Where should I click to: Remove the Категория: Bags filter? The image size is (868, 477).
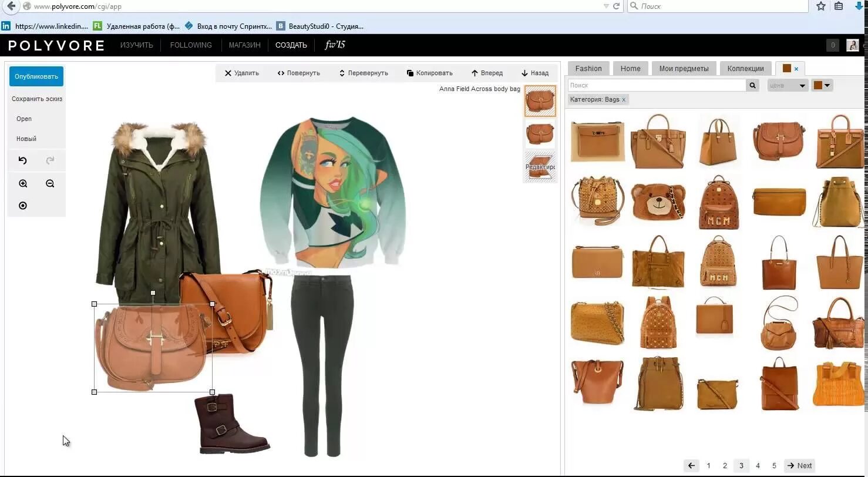pos(624,100)
